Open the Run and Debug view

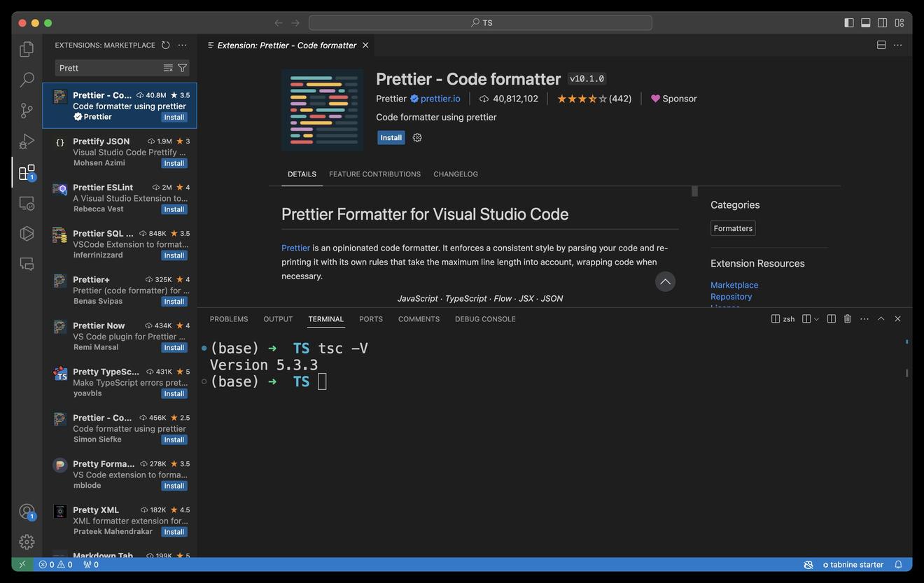(27, 141)
